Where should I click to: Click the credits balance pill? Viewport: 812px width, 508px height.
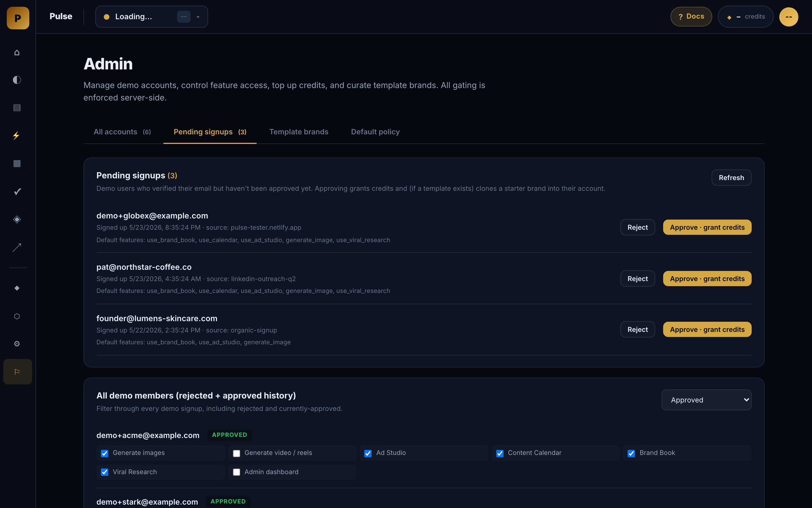pos(745,17)
